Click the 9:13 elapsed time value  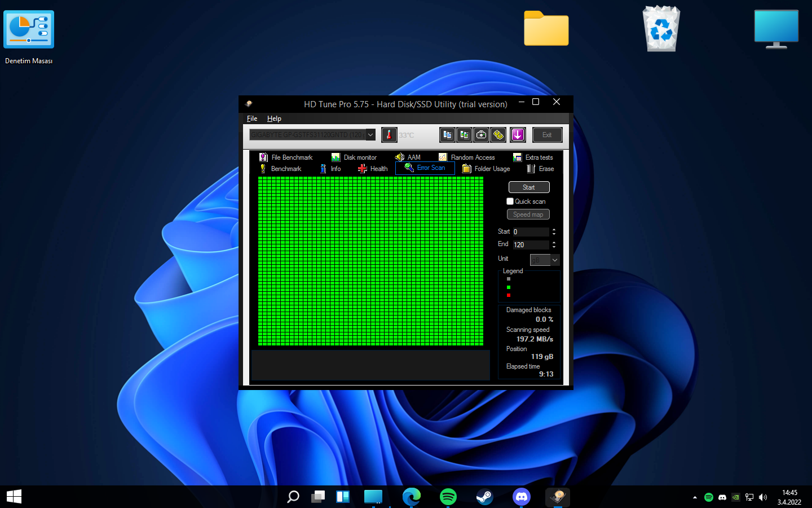(x=546, y=374)
